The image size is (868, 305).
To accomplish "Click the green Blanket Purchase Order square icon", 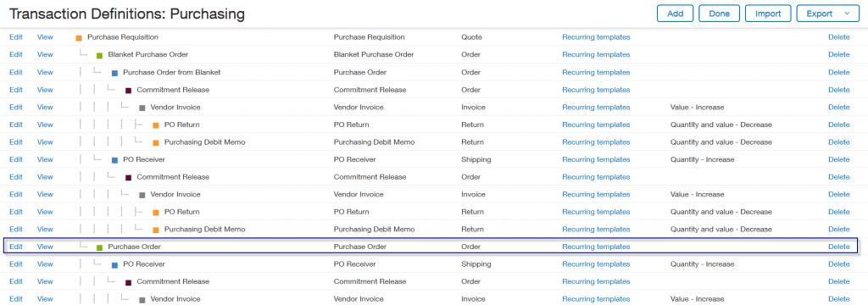I will click(100, 56).
